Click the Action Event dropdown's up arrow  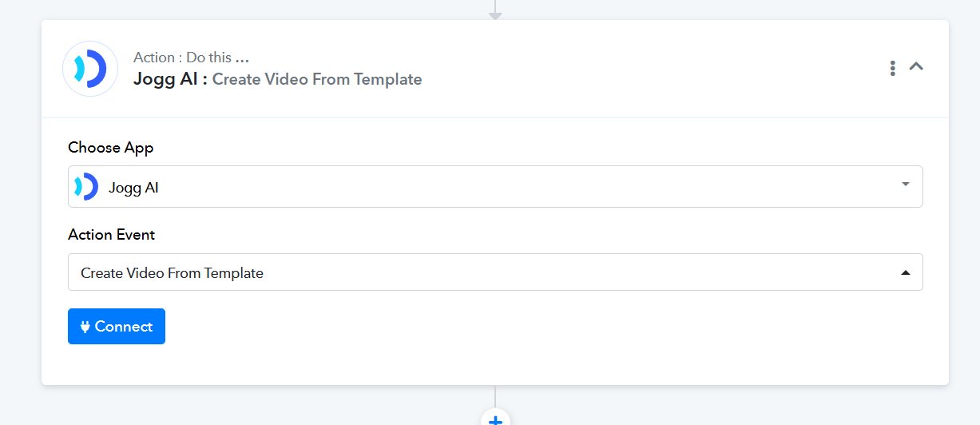point(905,272)
